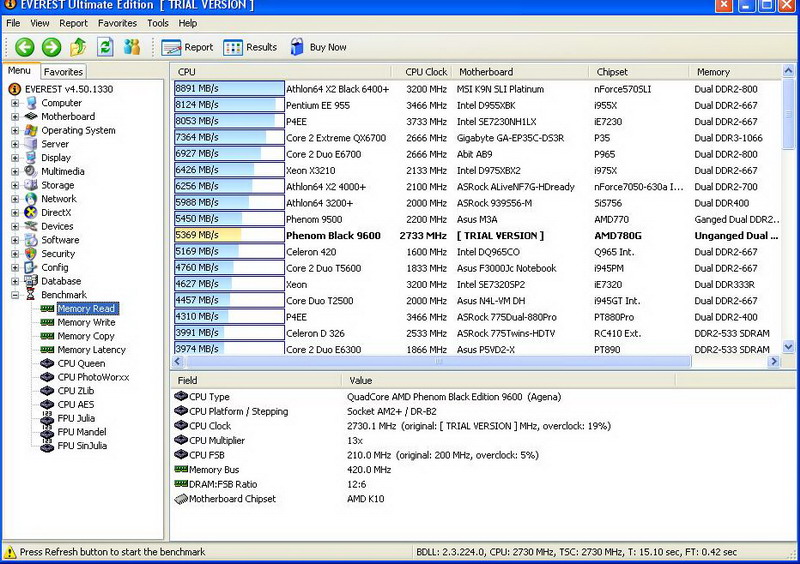This screenshot has width=800, height=564.
Task: Click the two-people users toolbar icon
Action: pyautogui.click(x=132, y=47)
